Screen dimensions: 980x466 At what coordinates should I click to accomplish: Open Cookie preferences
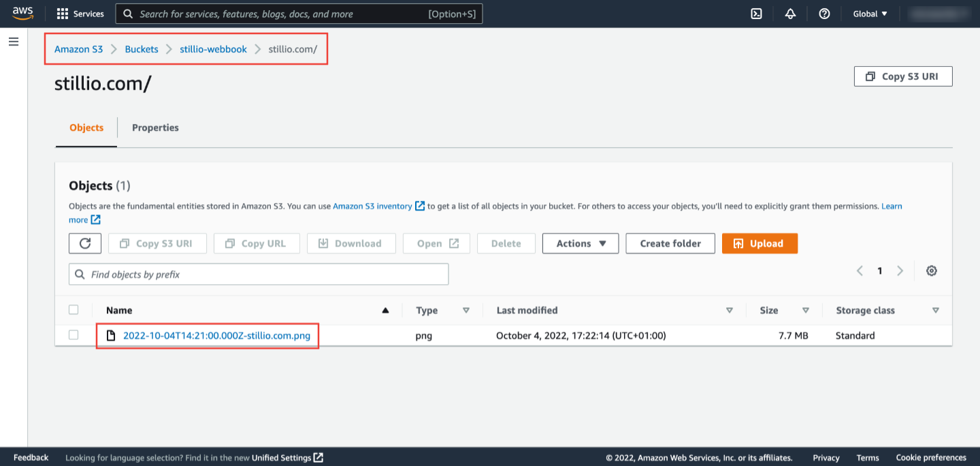[x=931, y=458]
